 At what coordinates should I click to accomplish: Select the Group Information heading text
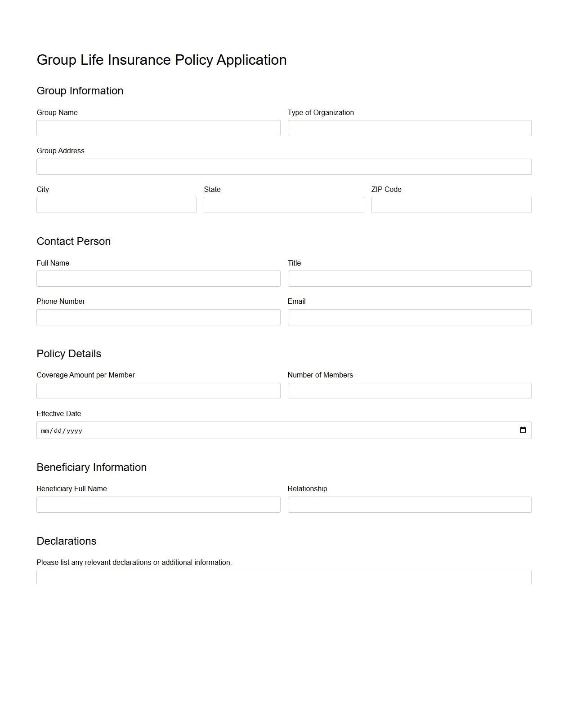(x=80, y=91)
